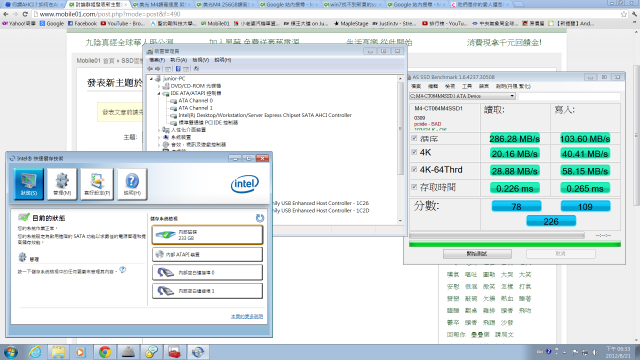
Task: Open Action (A) menu in Device Manager
Action: (178, 60)
